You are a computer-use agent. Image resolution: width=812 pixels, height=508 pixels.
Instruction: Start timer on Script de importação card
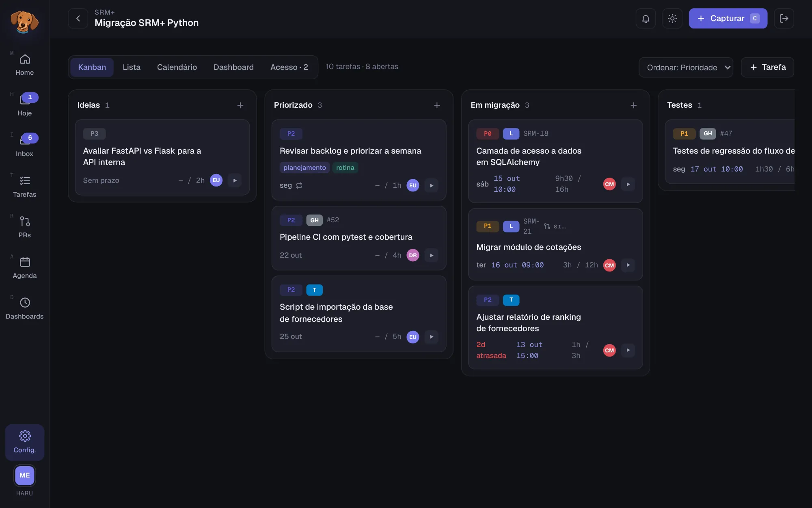pos(431,336)
